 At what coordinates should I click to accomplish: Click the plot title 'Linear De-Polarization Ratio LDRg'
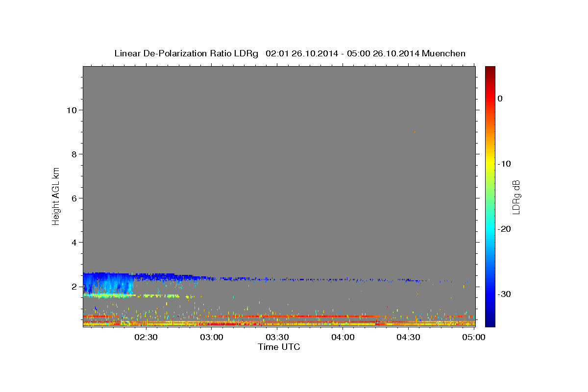[186, 53]
